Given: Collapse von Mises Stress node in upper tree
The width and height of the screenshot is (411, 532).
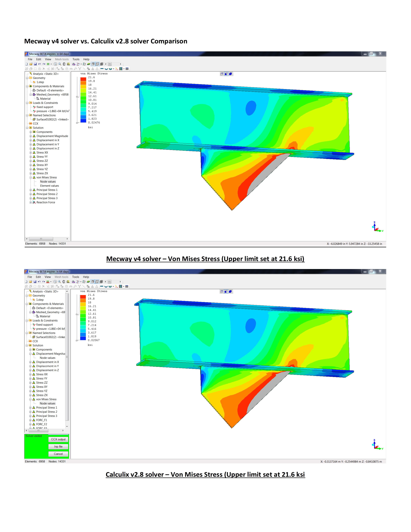Looking at the screenshot, I should coord(31,178).
